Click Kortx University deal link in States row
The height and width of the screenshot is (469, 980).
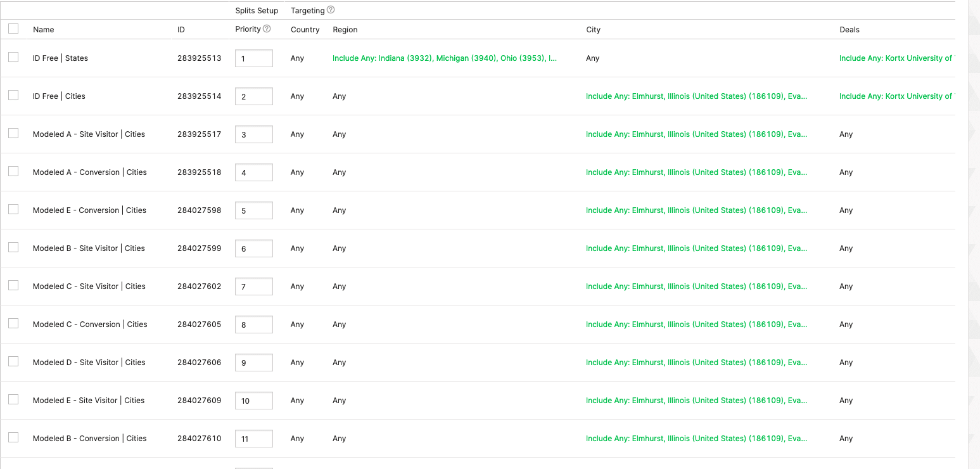pos(896,58)
